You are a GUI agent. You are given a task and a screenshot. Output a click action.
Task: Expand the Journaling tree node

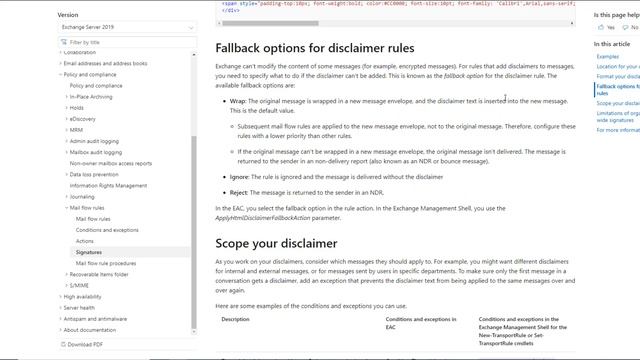click(67, 197)
